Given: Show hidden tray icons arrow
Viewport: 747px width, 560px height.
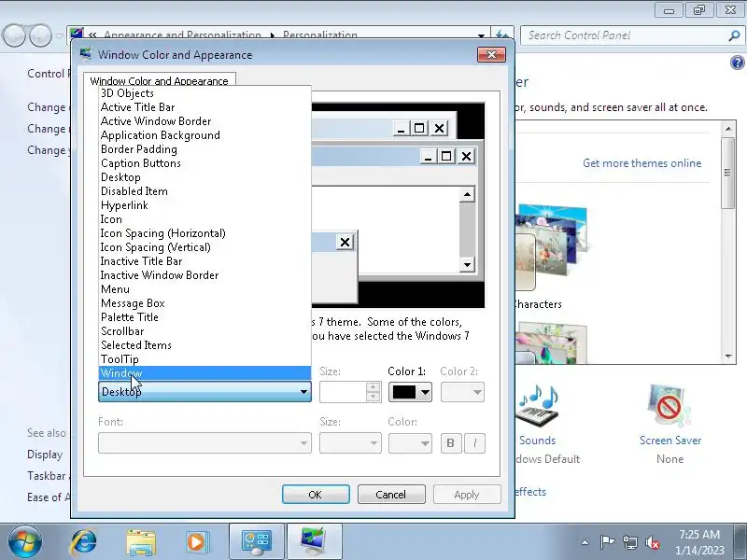Looking at the screenshot, I should pyautogui.click(x=585, y=542).
